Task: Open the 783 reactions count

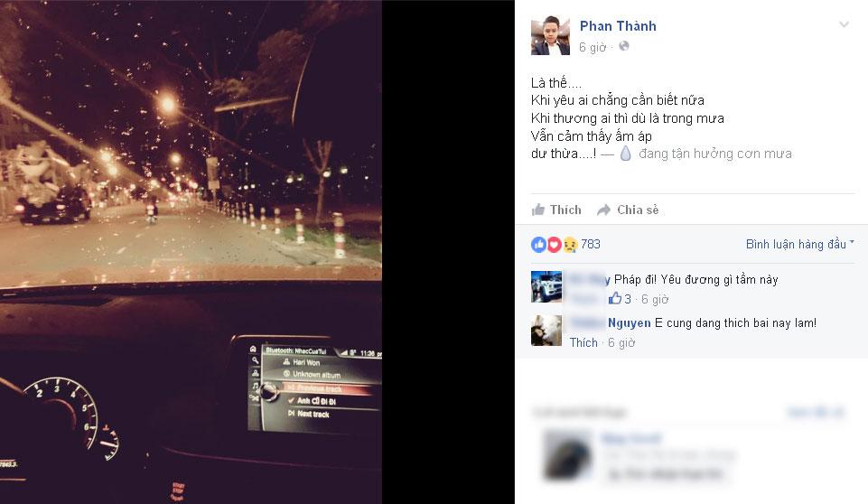Action: tap(590, 244)
